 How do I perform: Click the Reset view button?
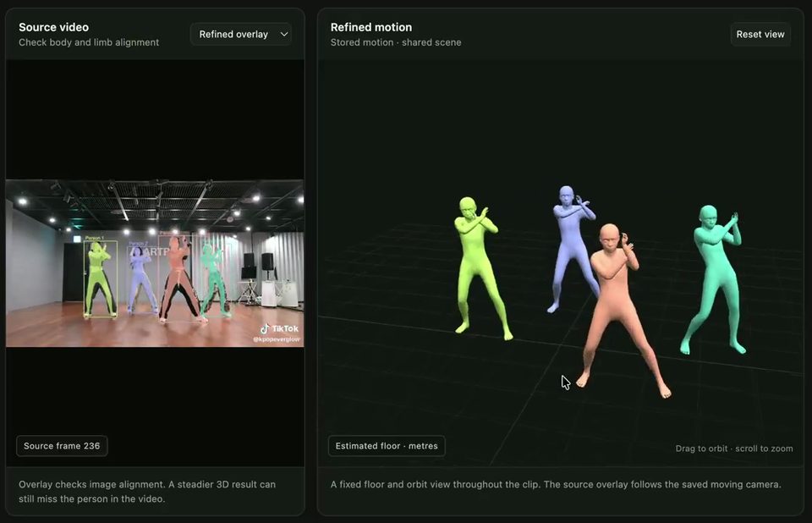pos(760,34)
